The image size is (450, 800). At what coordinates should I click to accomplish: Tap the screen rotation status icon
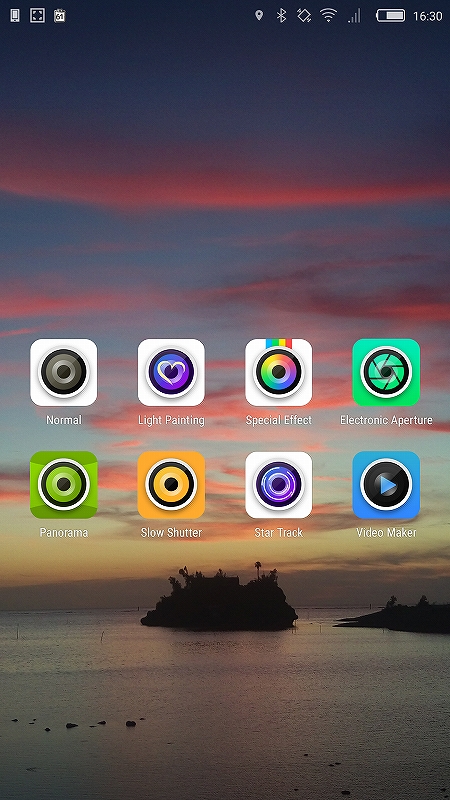[304, 16]
